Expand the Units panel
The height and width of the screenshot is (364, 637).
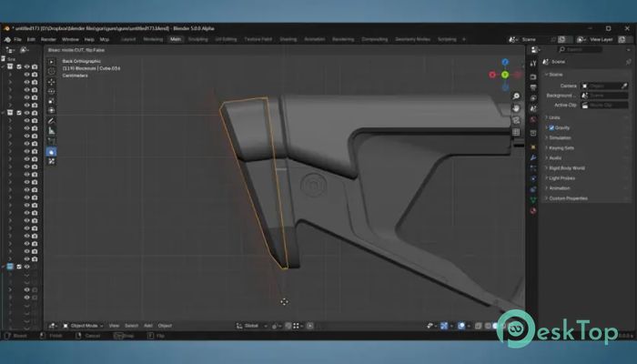pyautogui.click(x=552, y=117)
